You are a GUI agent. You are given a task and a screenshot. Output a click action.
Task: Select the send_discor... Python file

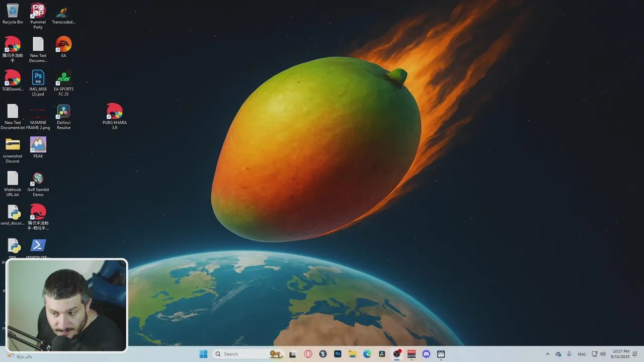point(13,215)
